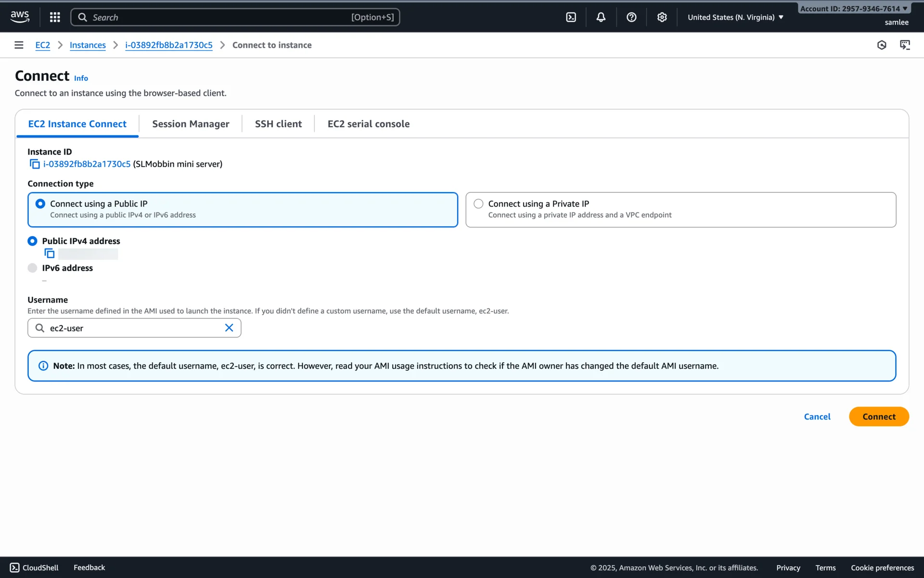Select Connect using a Private IP

pyautogui.click(x=478, y=204)
